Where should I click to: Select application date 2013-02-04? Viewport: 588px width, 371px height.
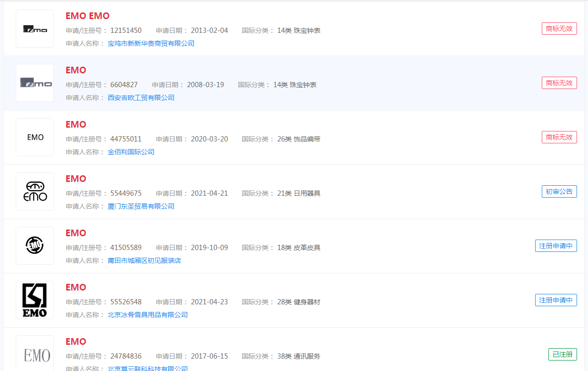[210, 30]
